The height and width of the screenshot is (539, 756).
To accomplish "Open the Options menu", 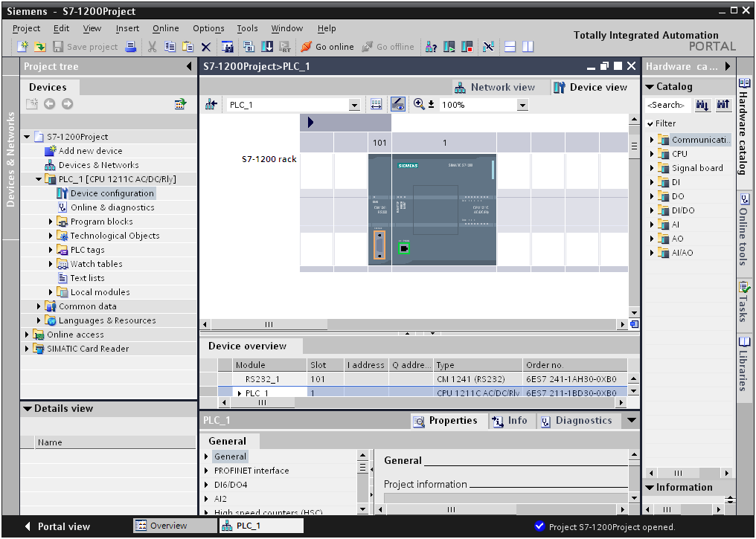I will 208,28.
